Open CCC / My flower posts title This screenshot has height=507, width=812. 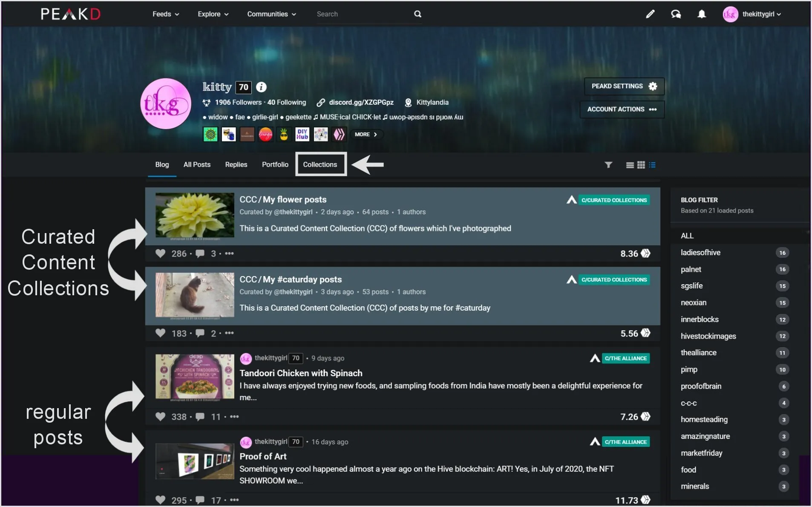point(283,199)
